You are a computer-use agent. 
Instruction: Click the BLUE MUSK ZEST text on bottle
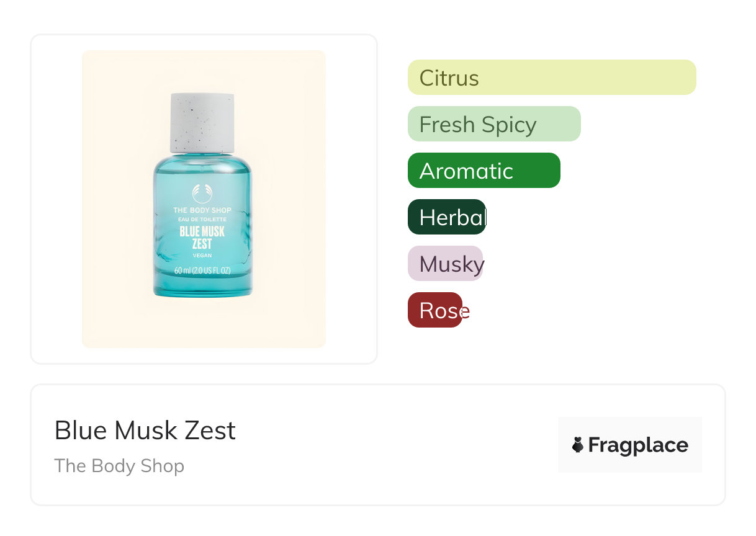point(202,238)
